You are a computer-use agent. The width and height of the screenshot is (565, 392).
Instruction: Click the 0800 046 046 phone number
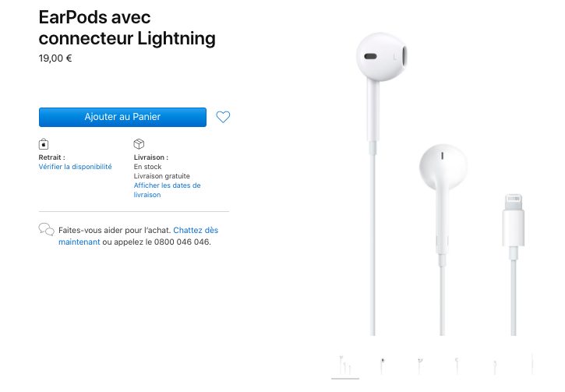[182, 242]
